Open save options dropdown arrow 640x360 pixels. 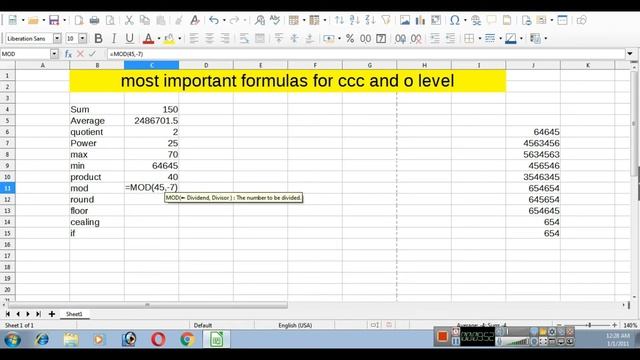pyautogui.click(x=64, y=20)
